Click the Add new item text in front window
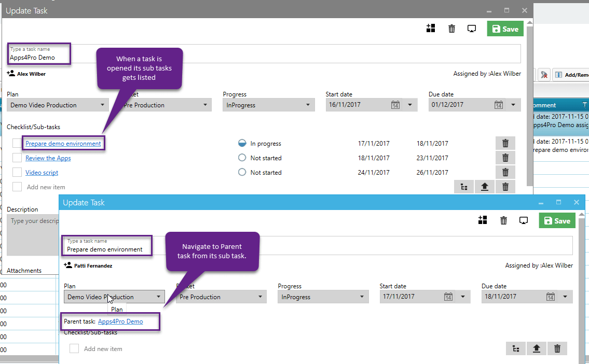The width and height of the screenshot is (589, 364). 103,349
